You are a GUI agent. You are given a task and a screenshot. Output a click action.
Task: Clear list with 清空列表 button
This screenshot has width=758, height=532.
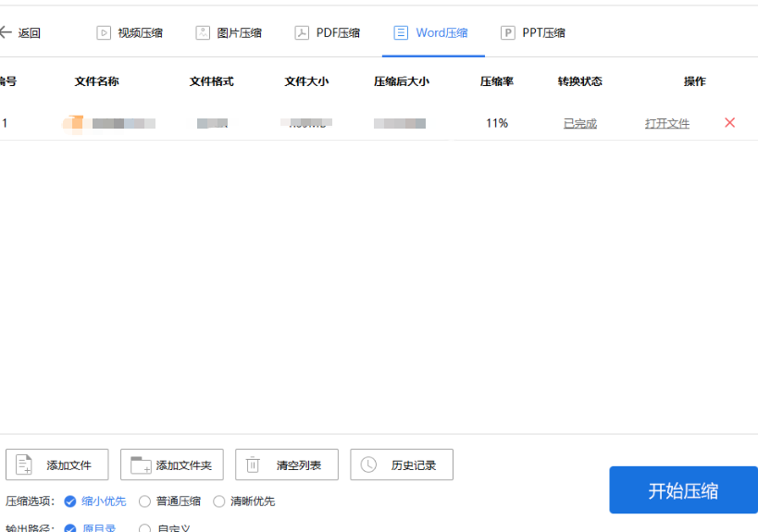point(287,464)
